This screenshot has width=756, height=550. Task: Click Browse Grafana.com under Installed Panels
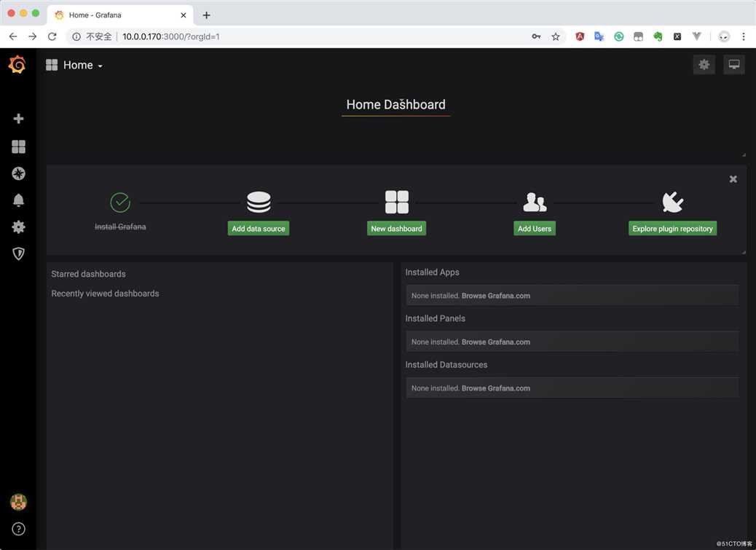(x=496, y=342)
